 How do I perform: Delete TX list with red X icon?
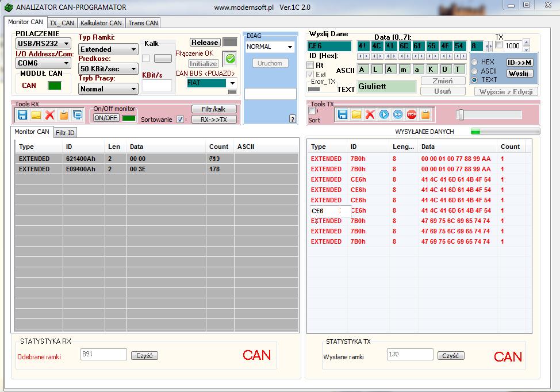click(370, 114)
